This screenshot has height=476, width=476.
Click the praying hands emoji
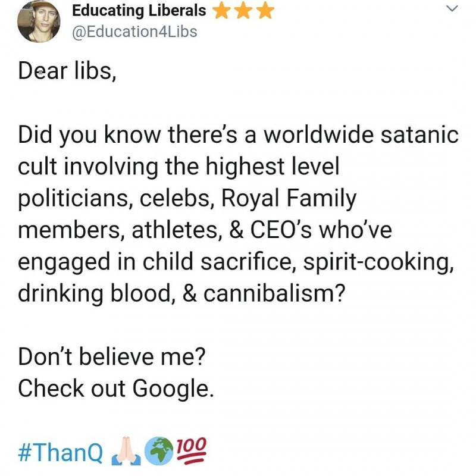pyautogui.click(x=126, y=453)
